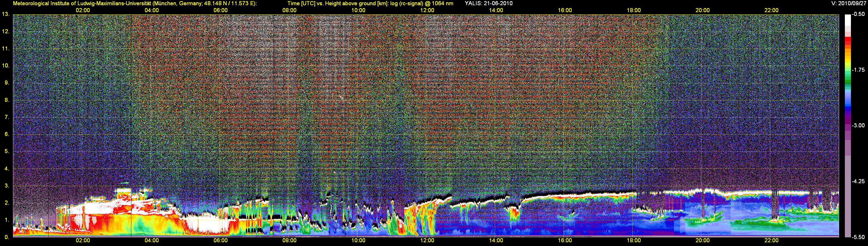Click the 6 km height axis label

(7, 134)
